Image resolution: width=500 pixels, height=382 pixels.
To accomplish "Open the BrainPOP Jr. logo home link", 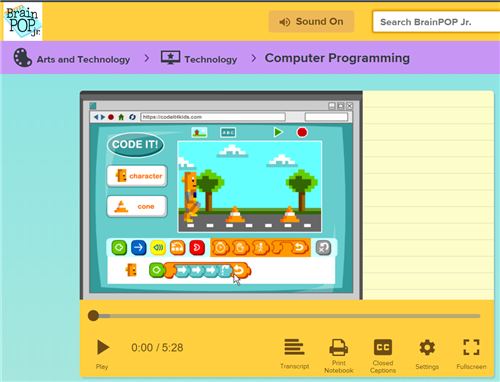I will pos(23,21).
